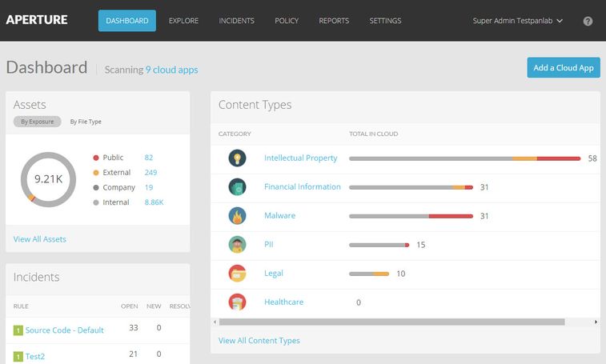Click severity badge beside Test2 rule
The image size is (606, 364).
tap(18, 357)
